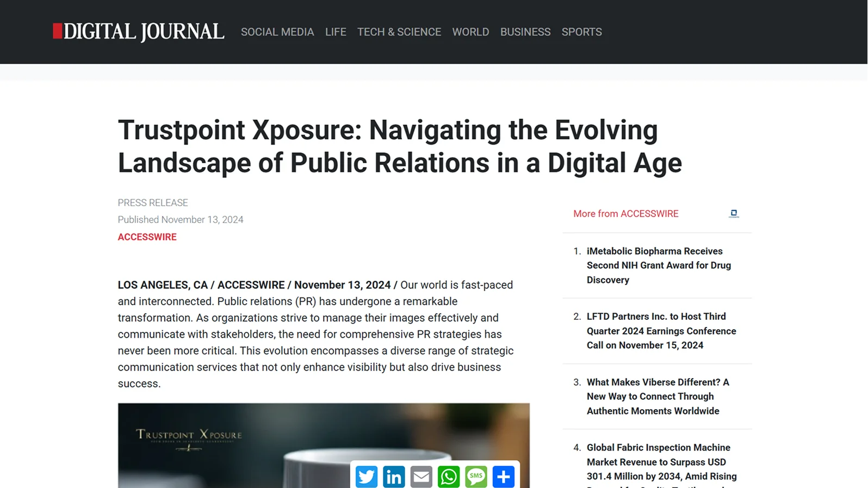Share article via Email icon
868x488 pixels.
[x=421, y=477]
